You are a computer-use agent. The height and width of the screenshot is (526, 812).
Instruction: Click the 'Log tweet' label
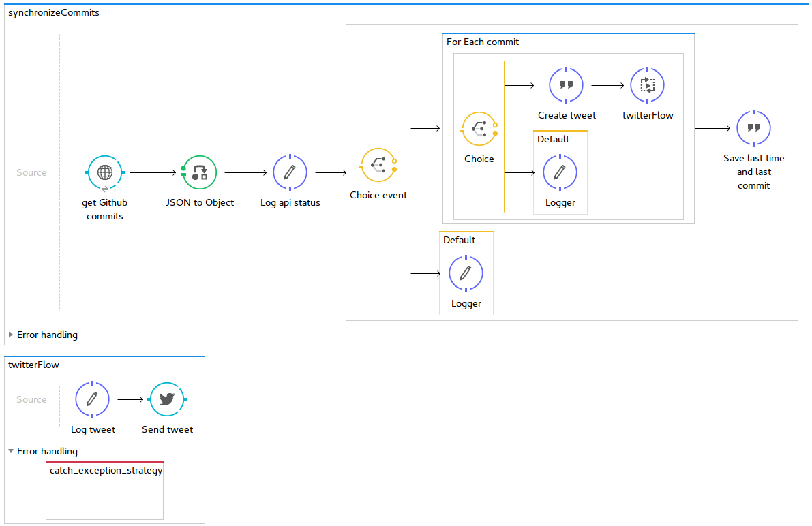pos(93,430)
